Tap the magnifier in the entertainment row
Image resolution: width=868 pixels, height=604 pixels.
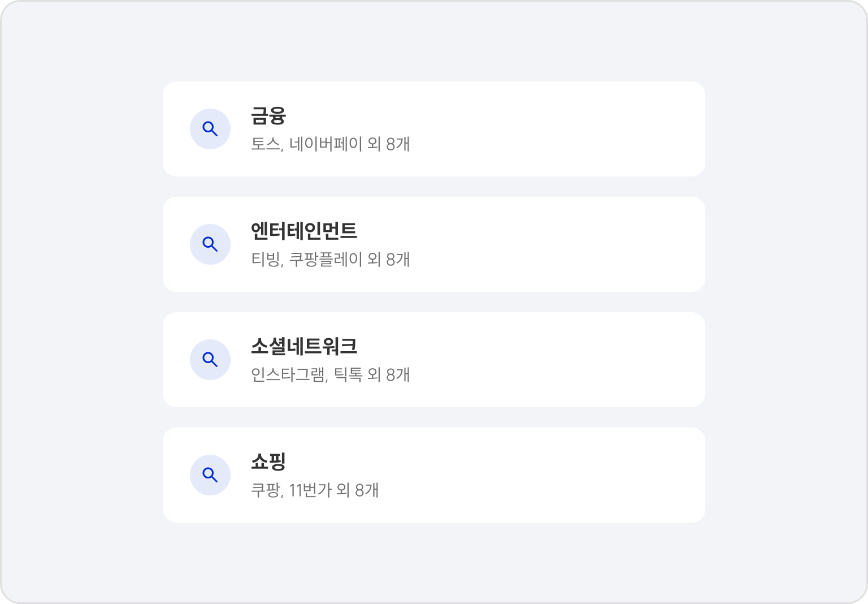(210, 244)
